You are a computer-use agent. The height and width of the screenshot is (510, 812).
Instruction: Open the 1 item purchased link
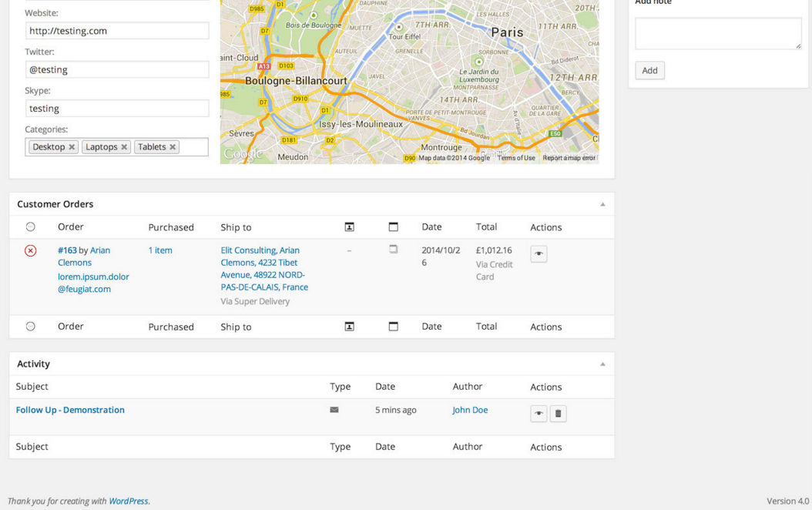click(x=160, y=250)
